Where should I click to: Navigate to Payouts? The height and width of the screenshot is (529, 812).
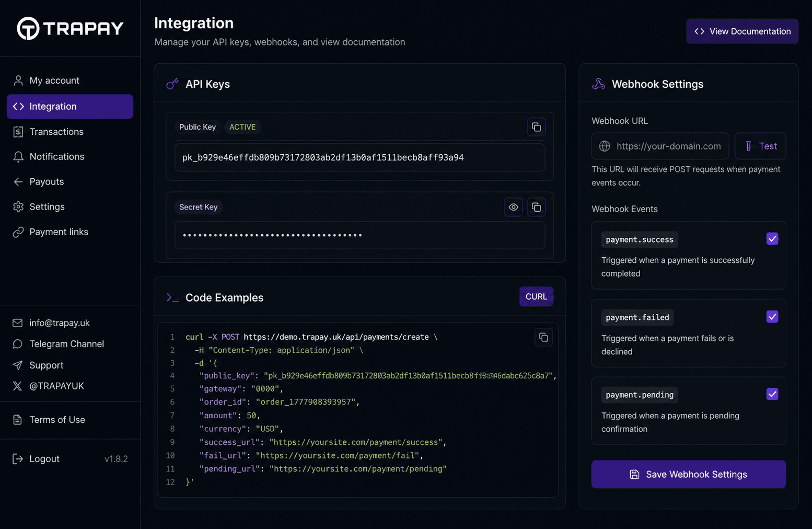tap(70, 182)
